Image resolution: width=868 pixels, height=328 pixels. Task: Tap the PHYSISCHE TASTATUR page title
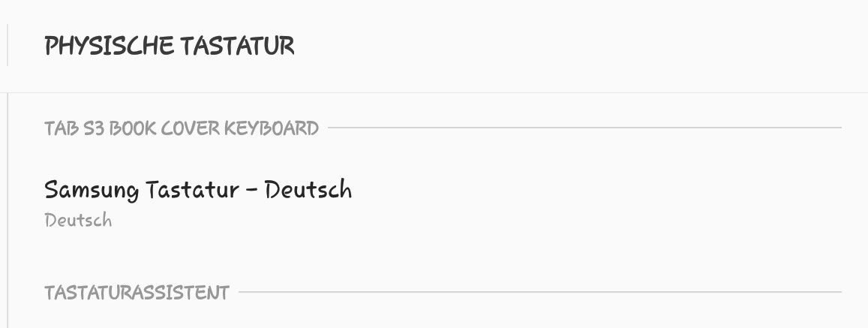[x=170, y=46]
